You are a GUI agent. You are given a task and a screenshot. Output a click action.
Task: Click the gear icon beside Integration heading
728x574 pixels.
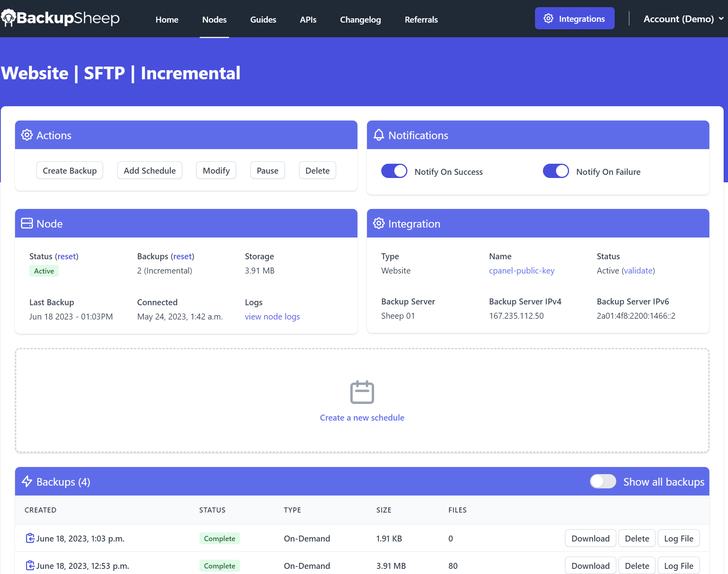pyautogui.click(x=379, y=223)
